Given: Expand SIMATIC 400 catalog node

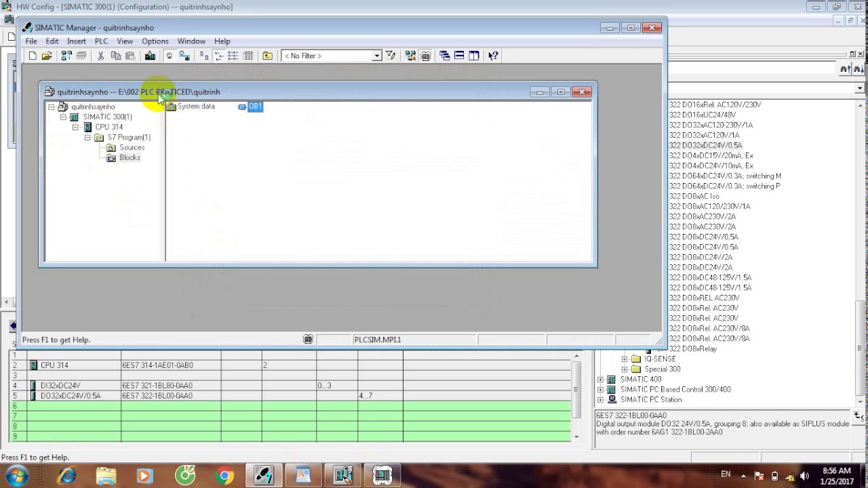Looking at the screenshot, I should [600, 380].
